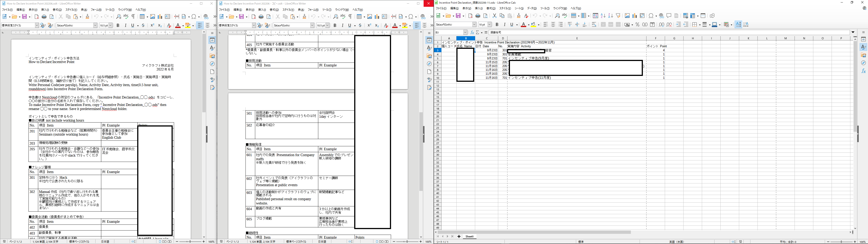The width and height of the screenshot is (868, 244).
Task: Open Find and Replace in left Writer
Action: pos(119,16)
